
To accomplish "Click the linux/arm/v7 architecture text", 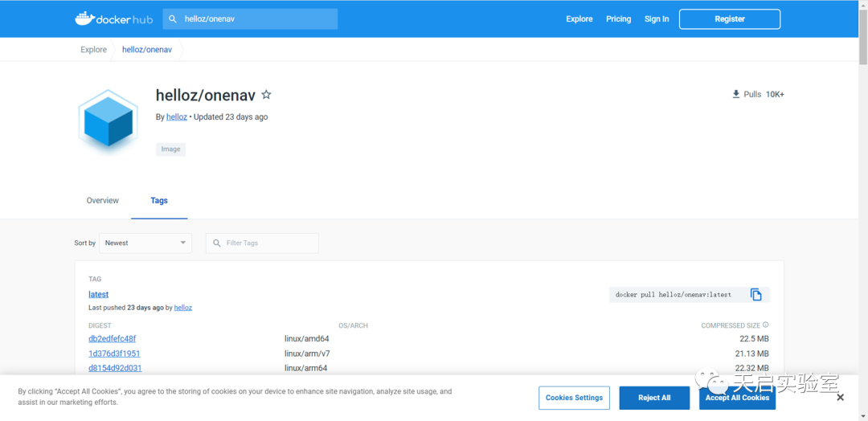I will (x=307, y=354).
